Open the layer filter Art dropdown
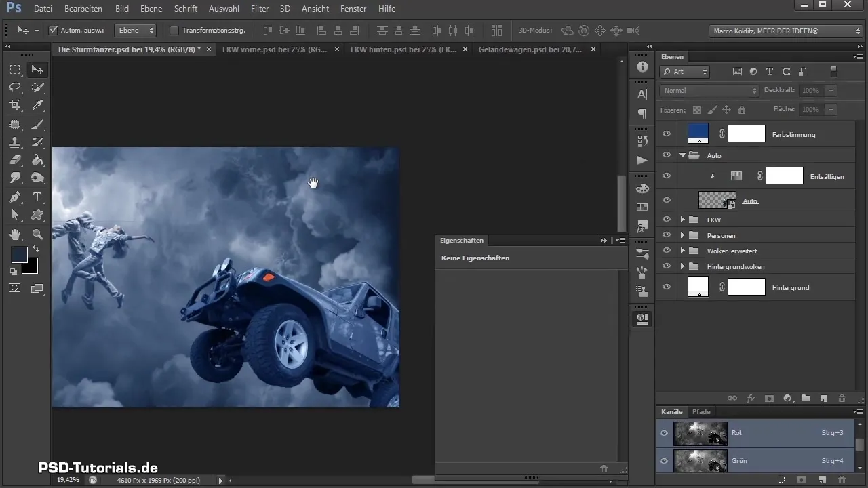Viewport: 868px width, 488px height. pos(685,71)
